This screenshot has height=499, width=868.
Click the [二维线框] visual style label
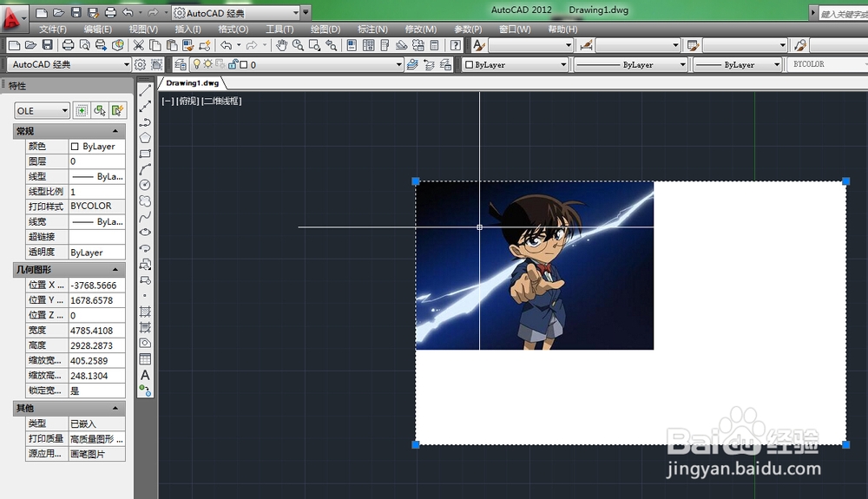coord(221,101)
